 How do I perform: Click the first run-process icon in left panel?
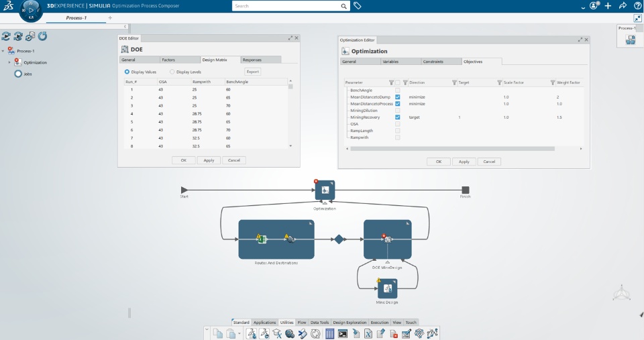[6, 36]
